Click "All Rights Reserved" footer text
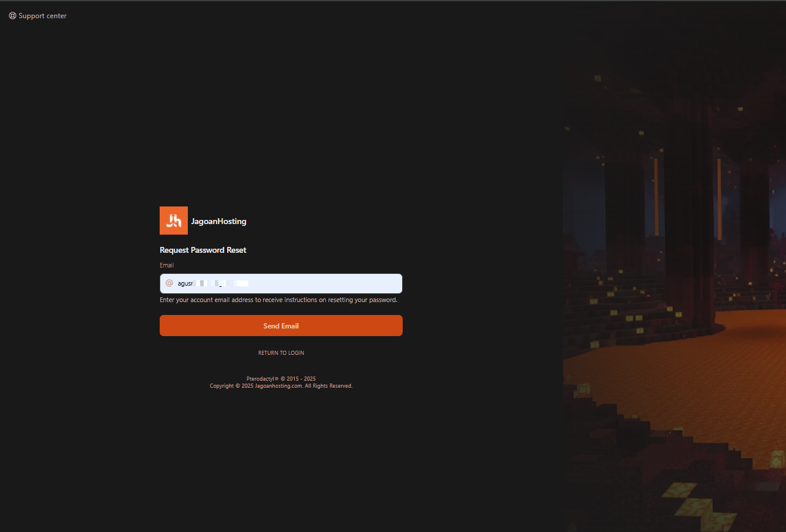 329,386
